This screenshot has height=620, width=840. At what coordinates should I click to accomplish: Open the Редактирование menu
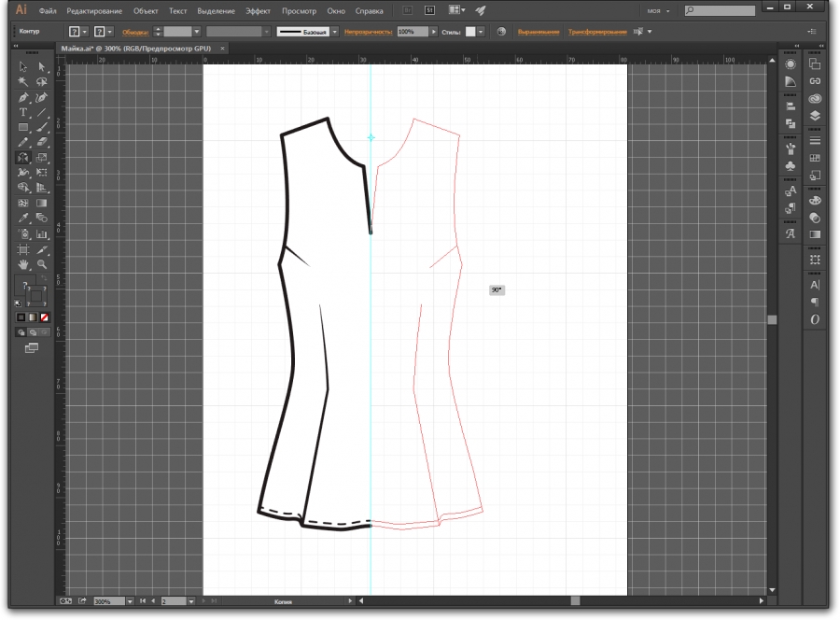(94, 10)
